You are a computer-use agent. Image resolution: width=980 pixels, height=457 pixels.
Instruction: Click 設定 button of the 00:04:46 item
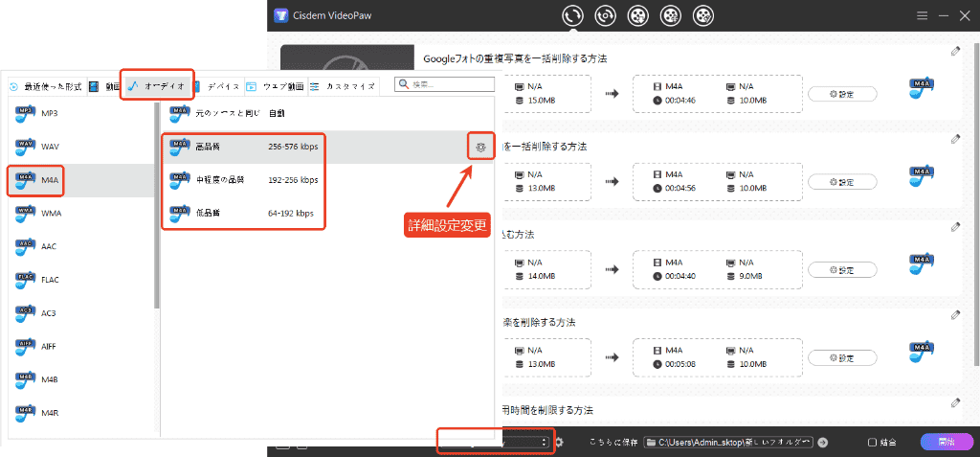(x=842, y=94)
